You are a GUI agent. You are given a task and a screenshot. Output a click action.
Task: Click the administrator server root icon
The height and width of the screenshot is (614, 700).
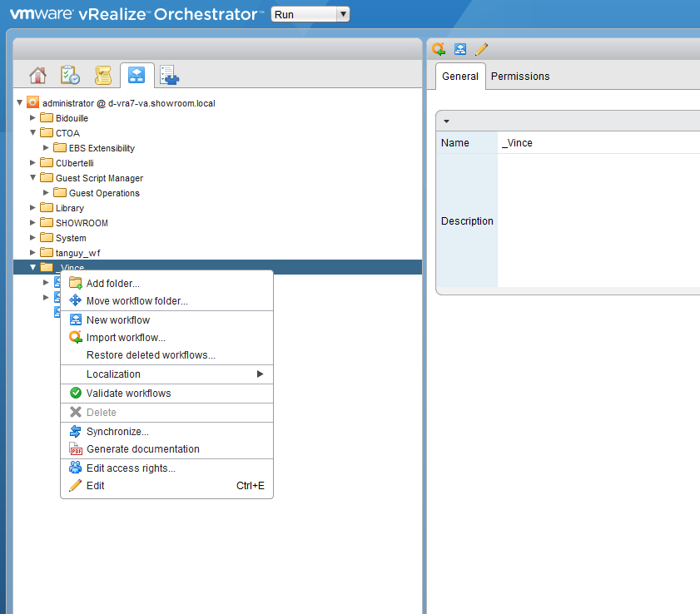point(32,102)
